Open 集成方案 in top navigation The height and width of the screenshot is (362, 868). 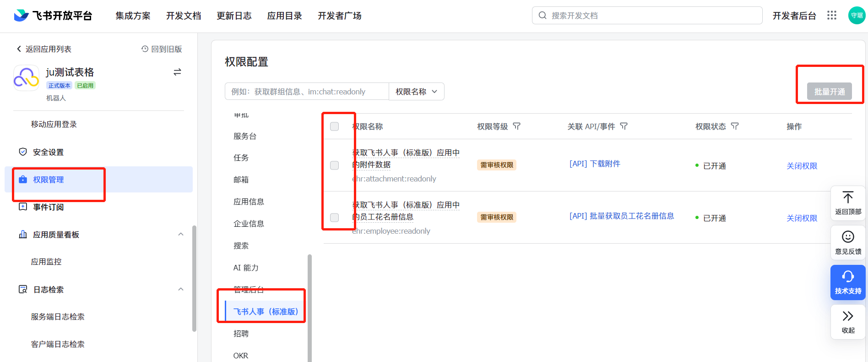coord(133,16)
